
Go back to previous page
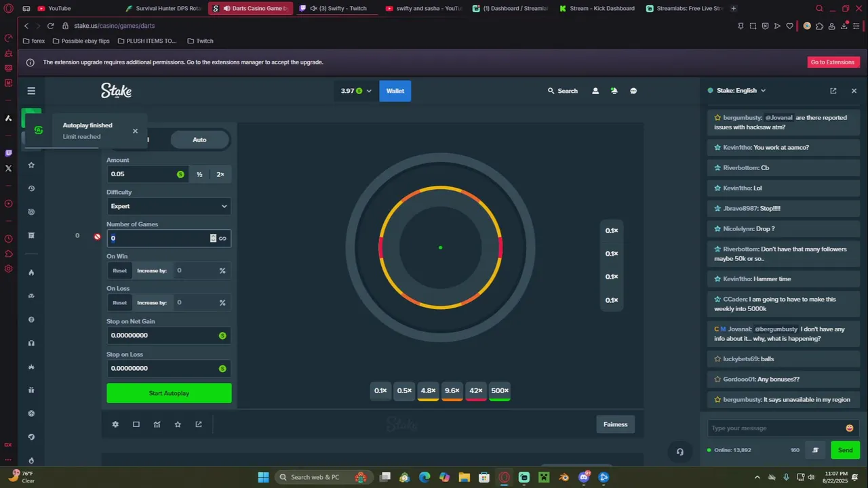[x=26, y=26]
